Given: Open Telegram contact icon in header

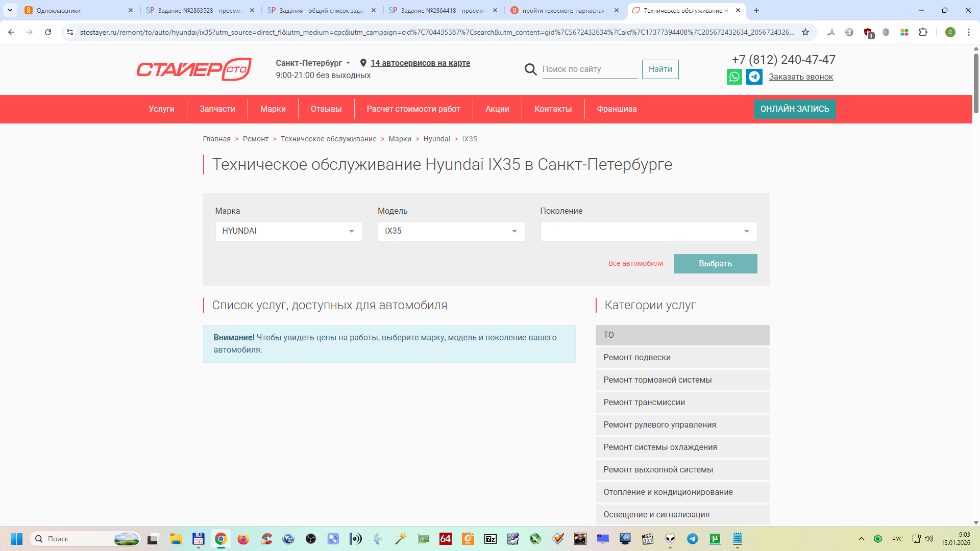Looking at the screenshot, I should [x=754, y=77].
